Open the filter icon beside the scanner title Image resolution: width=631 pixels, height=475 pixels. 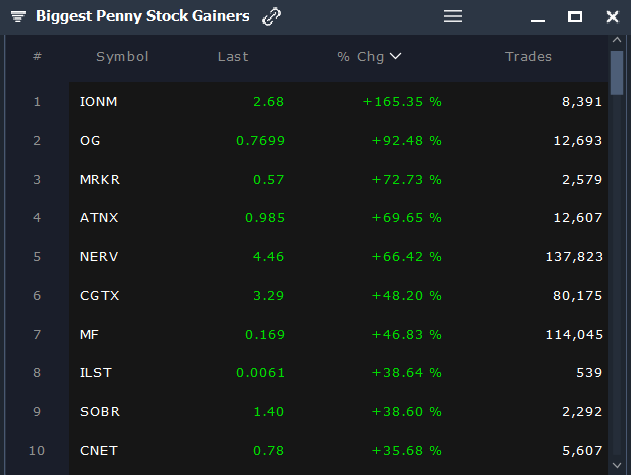coord(18,17)
